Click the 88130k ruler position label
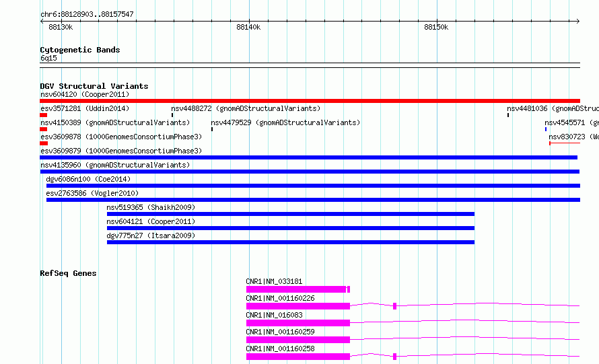 (x=61, y=27)
